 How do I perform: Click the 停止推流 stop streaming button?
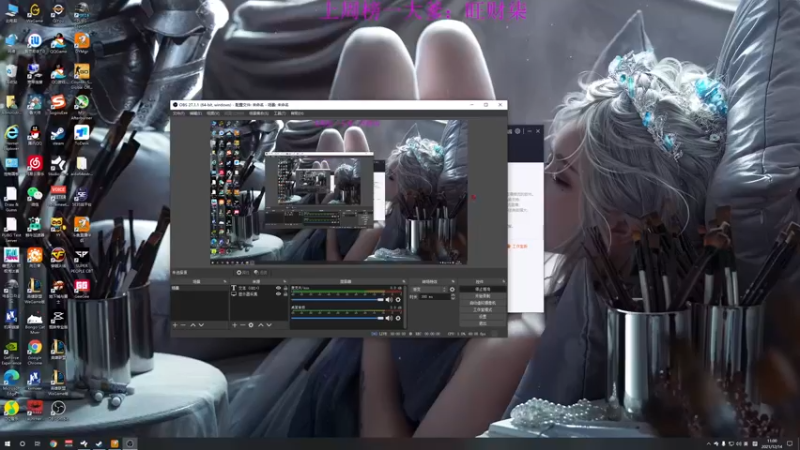click(483, 289)
